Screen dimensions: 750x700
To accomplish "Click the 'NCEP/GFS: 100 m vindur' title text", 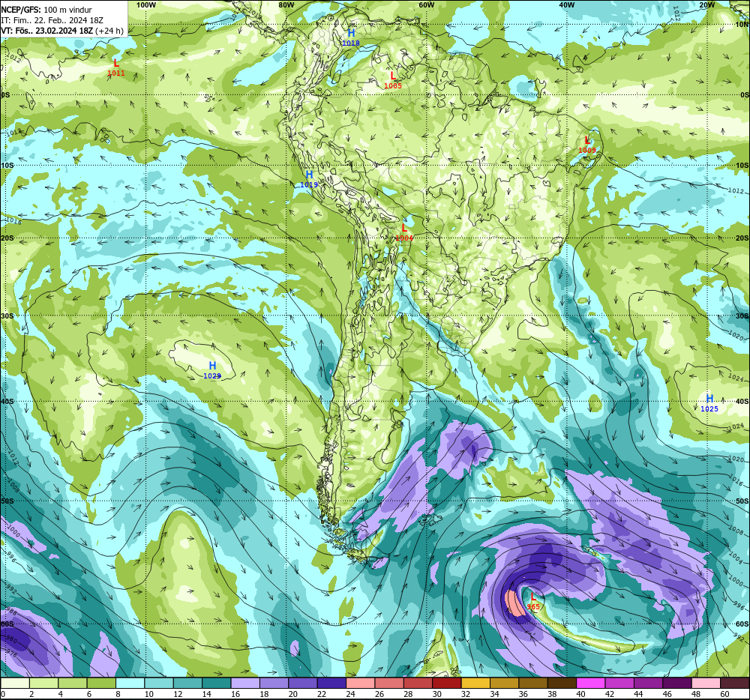I will coord(46,10).
